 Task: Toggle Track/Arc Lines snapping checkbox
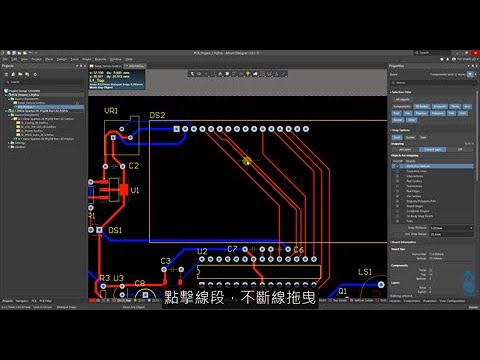[397, 171]
